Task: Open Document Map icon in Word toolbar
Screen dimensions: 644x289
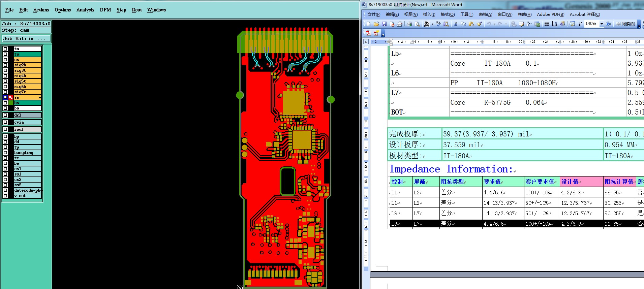Action: point(572,24)
